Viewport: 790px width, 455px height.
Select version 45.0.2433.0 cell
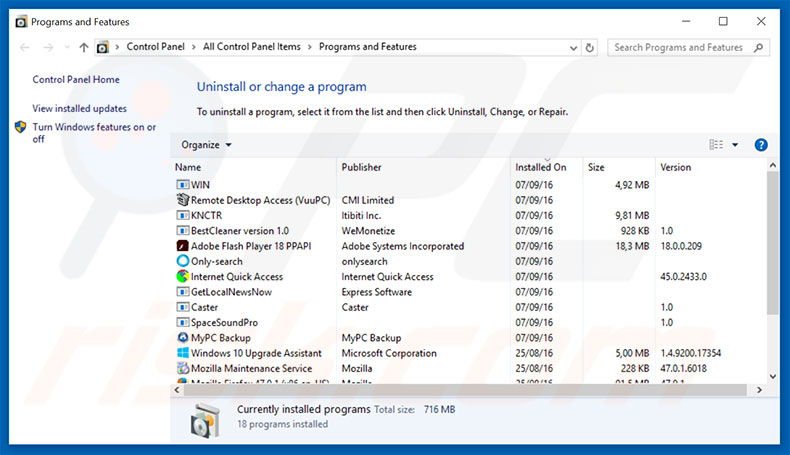click(683, 277)
